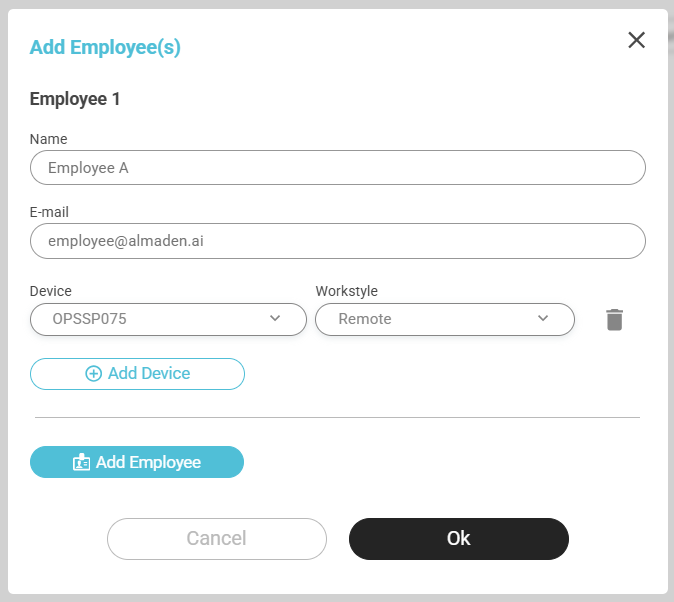Expand the Workstyle dropdown chevron arrow
Image resolution: width=674 pixels, height=602 pixels.
pyautogui.click(x=543, y=319)
